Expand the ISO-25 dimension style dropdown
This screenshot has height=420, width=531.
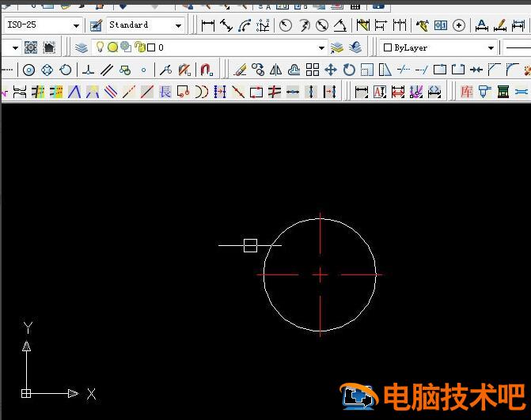[x=76, y=26]
